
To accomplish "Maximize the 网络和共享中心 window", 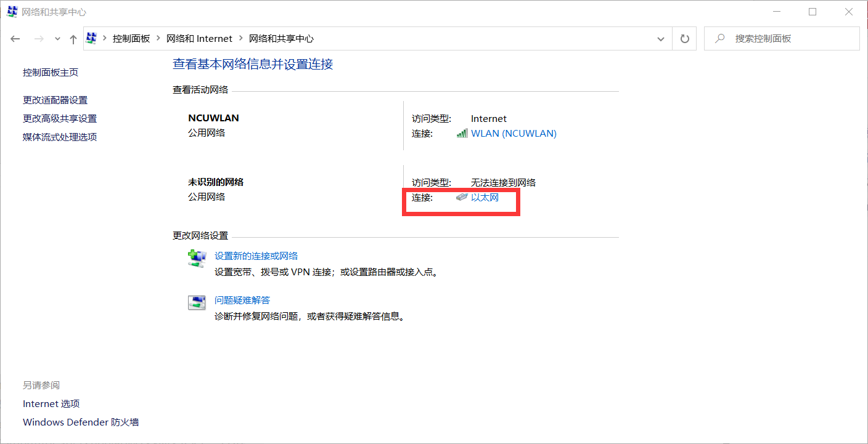I will pos(813,12).
